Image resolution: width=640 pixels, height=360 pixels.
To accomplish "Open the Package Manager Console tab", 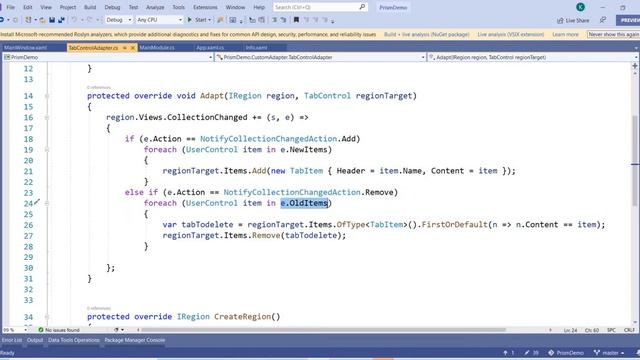I will point(135,340).
